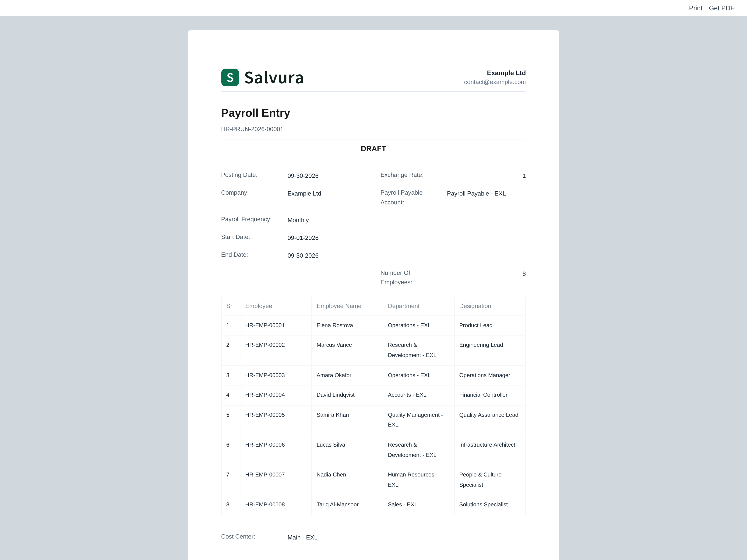The height and width of the screenshot is (560, 747).
Task: Click the Cost Center label
Action: pos(238,537)
